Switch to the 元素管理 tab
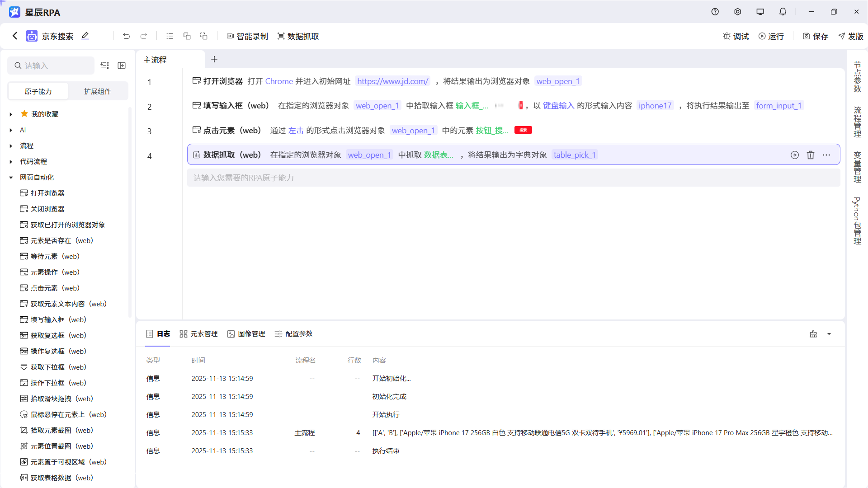868x488 pixels. (199, 333)
